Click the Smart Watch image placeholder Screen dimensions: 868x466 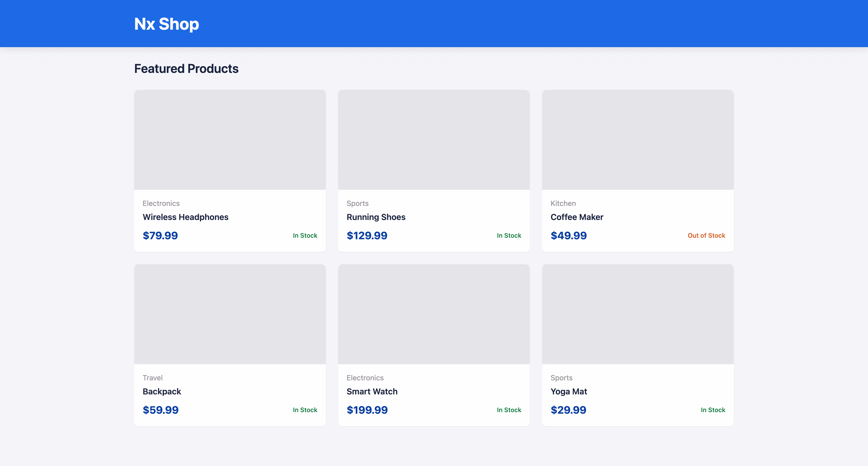click(x=434, y=314)
